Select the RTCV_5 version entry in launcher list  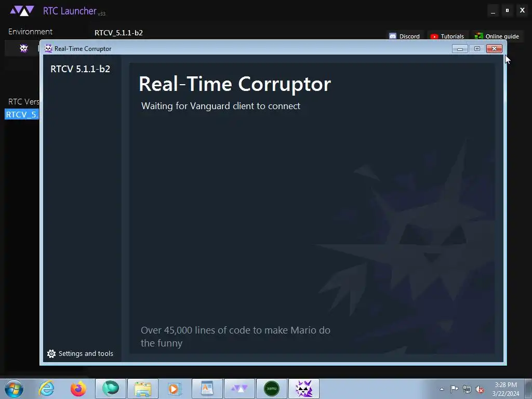(22, 114)
